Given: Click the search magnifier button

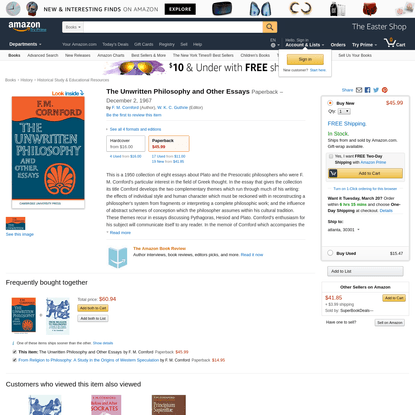Looking at the screenshot, I should [270, 27].
